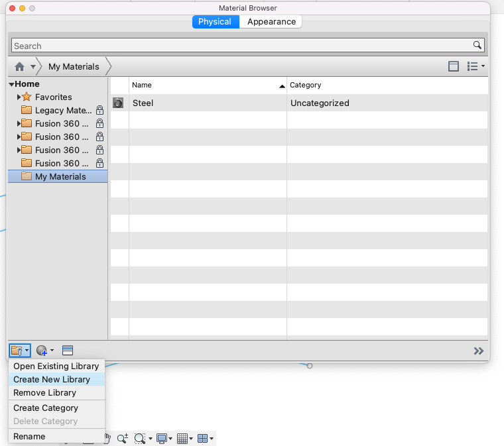The width and height of the screenshot is (504, 446).
Task: Click the sort ascending arrow in Name column
Action: coord(282,85)
